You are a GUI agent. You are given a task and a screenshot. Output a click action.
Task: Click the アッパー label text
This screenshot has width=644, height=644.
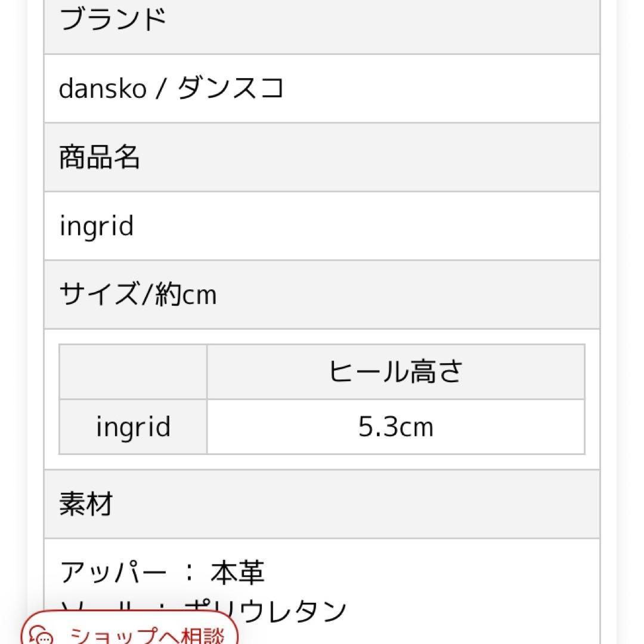tap(113, 573)
